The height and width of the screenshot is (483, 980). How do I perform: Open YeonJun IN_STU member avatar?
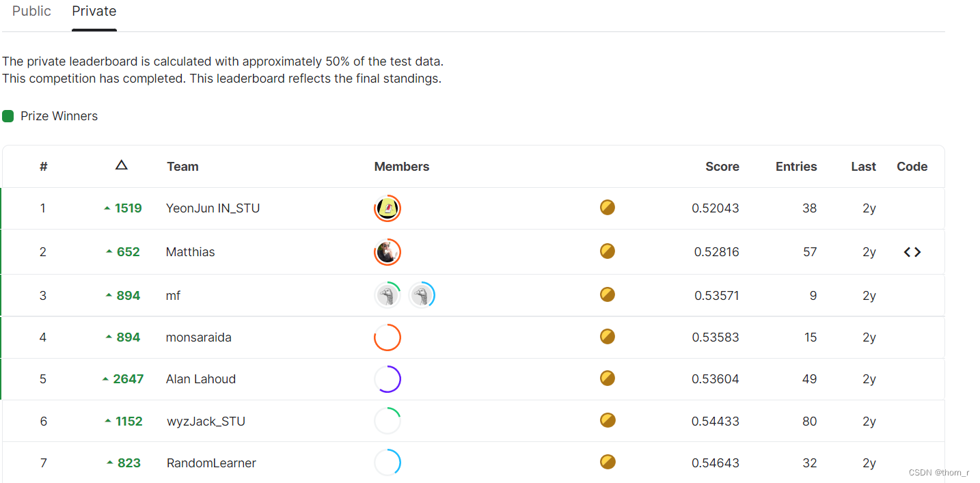click(x=387, y=208)
